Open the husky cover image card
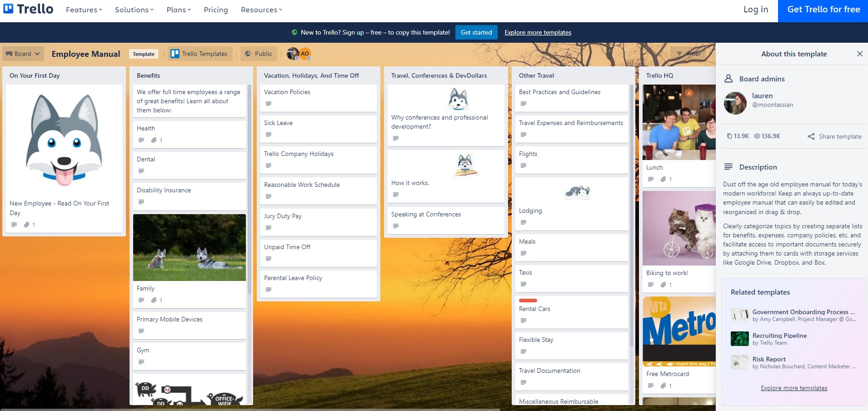This screenshot has width=868, height=411. [64, 140]
